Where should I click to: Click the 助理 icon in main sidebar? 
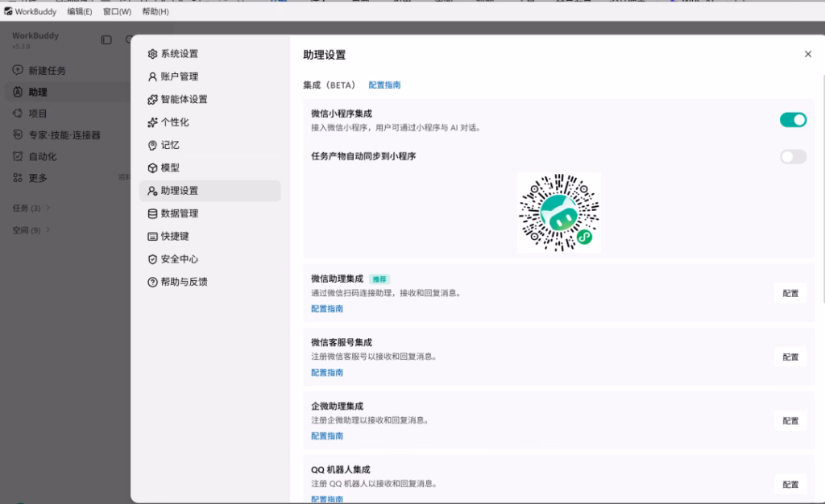click(x=18, y=92)
